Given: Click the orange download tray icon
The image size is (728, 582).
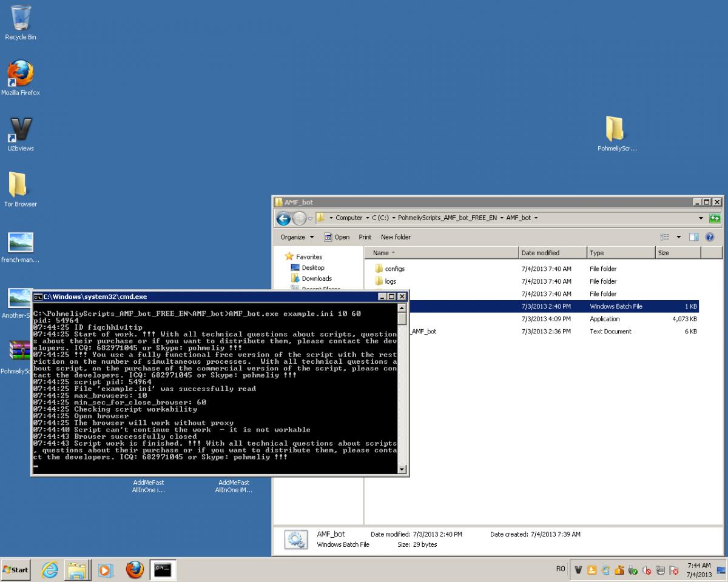Looking at the screenshot, I should tap(592, 570).
